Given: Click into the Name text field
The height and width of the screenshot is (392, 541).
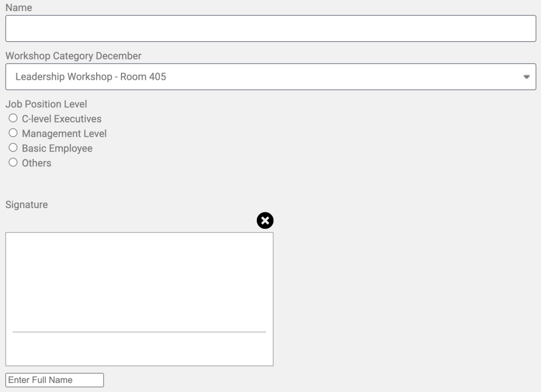Looking at the screenshot, I should coord(271,29).
